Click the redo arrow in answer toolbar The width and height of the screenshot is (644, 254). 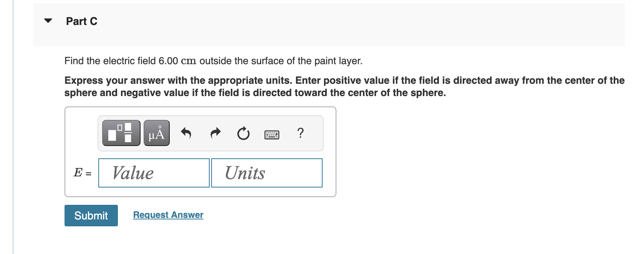tap(215, 133)
